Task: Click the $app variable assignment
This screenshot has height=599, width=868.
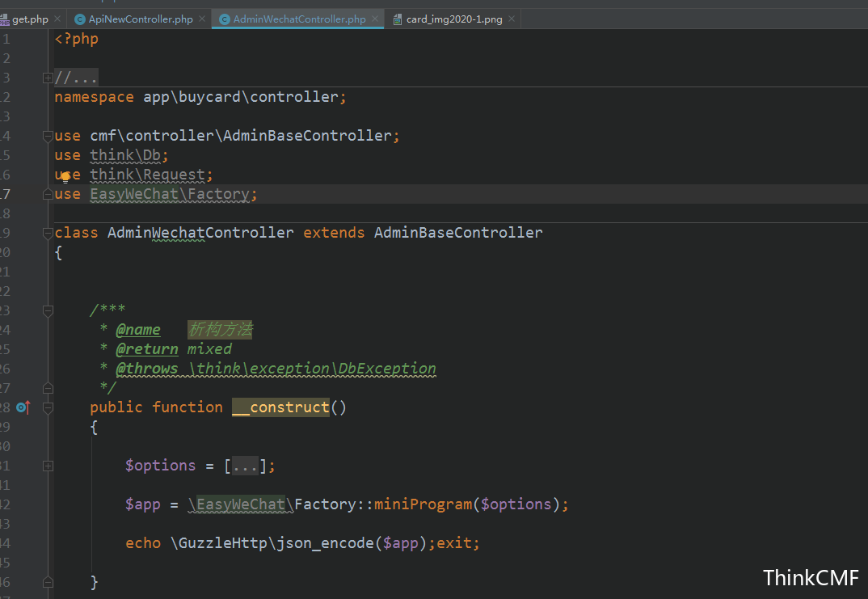Action: coord(143,504)
